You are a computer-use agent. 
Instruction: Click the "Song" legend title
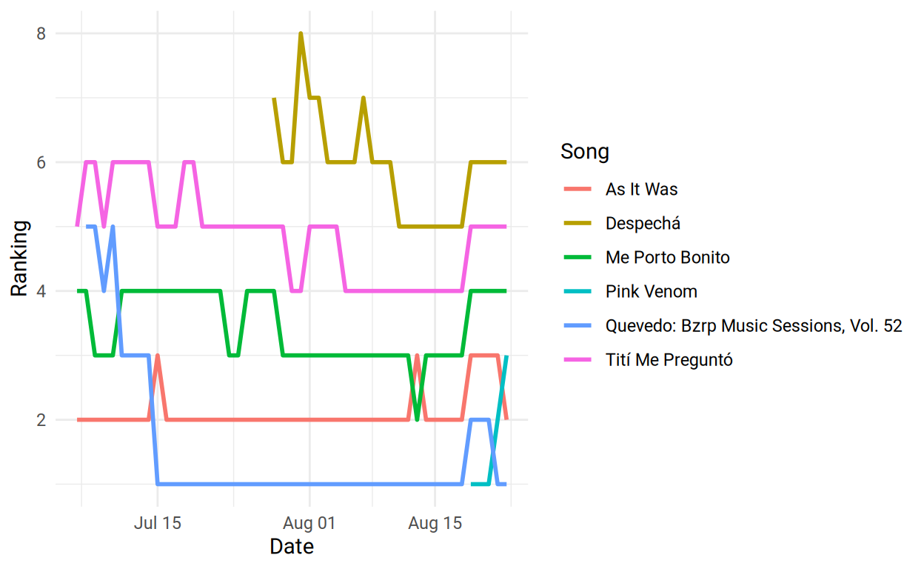(584, 152)
